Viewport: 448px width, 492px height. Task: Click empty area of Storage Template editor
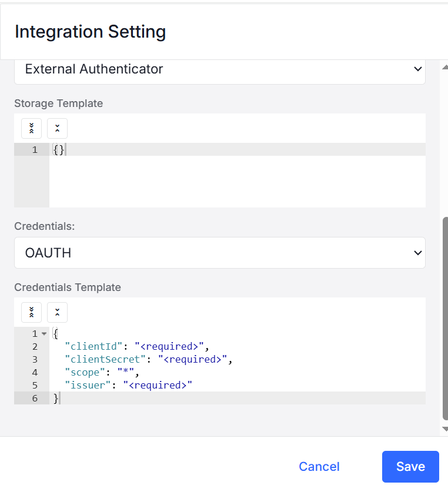[x=238, y=182]
